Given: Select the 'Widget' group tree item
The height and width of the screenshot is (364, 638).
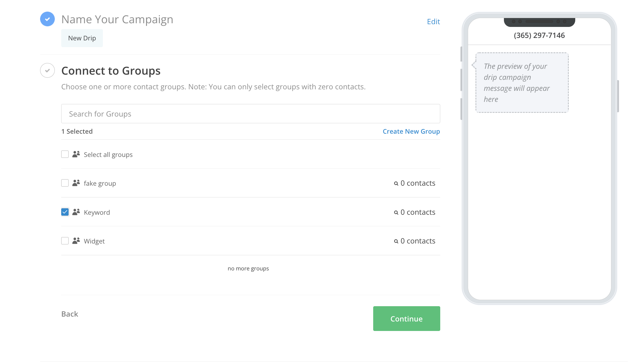Looking at the screenshot, I should (x=65, y=241).
